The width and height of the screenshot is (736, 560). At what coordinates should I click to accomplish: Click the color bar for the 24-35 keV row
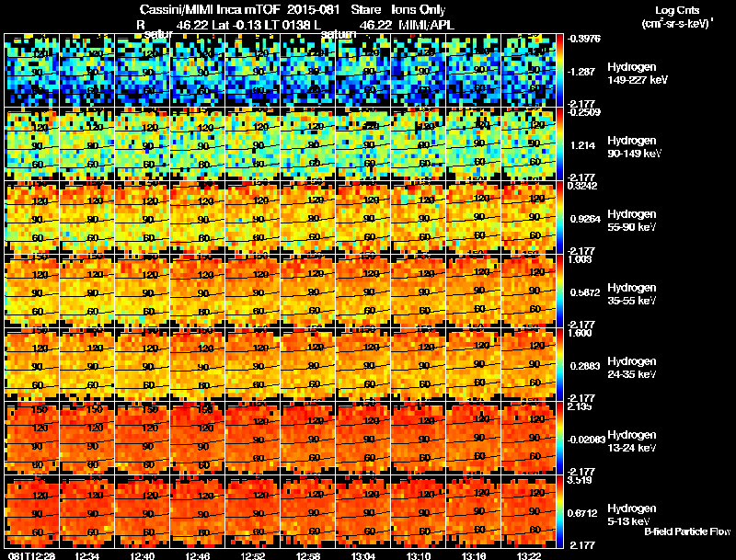coord(559,365)
